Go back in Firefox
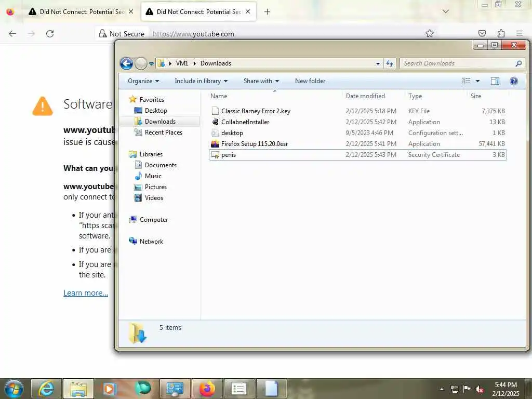532x399 pixels. pos(12,34)
